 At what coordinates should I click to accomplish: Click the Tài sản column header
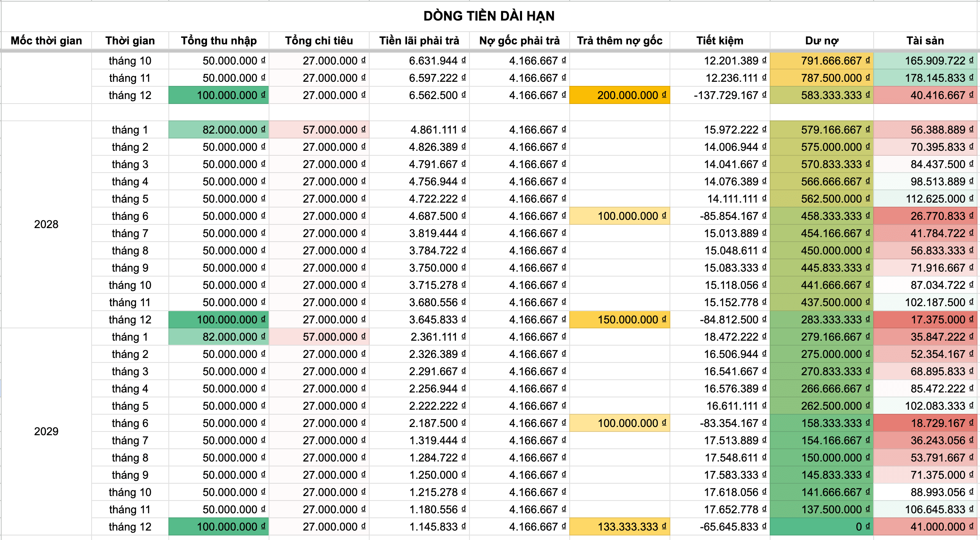[925, 41]
